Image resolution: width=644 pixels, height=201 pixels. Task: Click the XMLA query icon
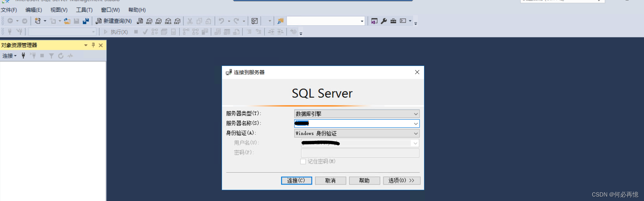click(168, 21)
